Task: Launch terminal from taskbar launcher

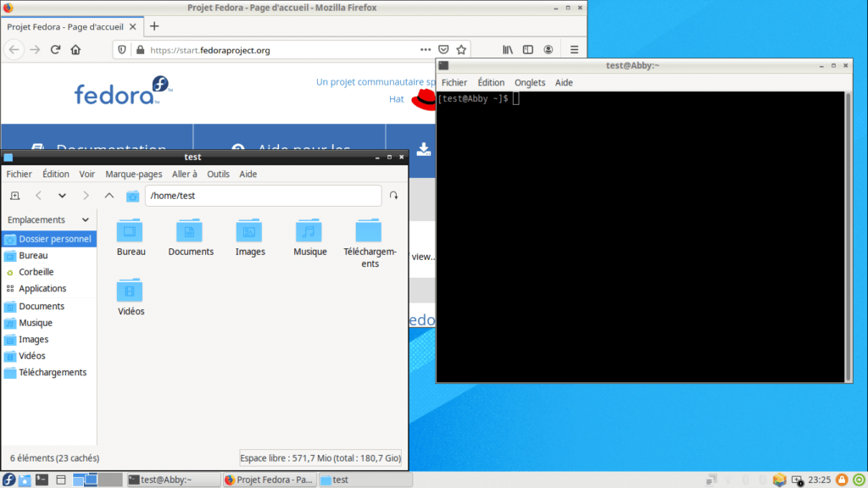Action: pos(42,480)
